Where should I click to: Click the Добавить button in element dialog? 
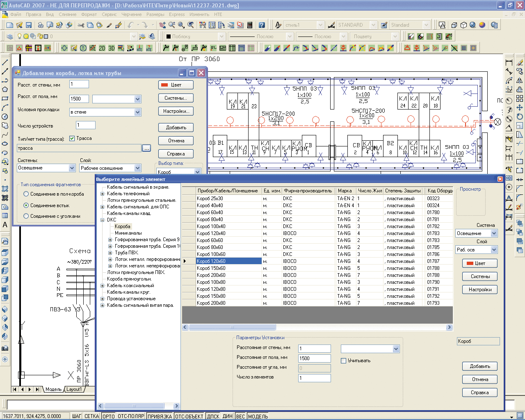point(479,366)
